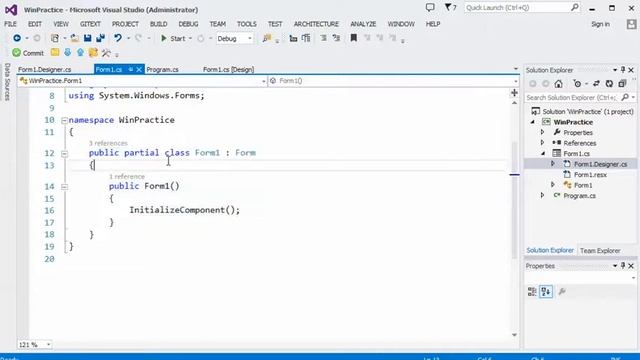Open the Start button dropdown arrow
Screen dimensions: 640x360
click(190, 38)
